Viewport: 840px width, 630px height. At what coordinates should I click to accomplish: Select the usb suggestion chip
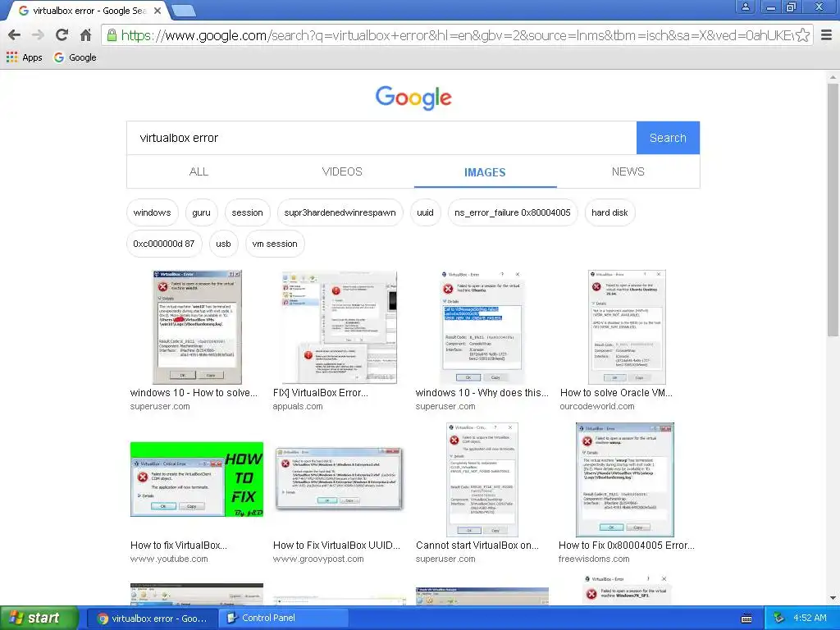click(223, 244)
